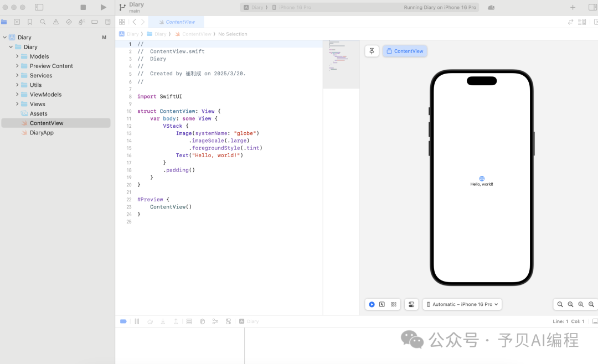598x364 pixels.
Task: Click the ContentView preview button
Action: (405, 51)
